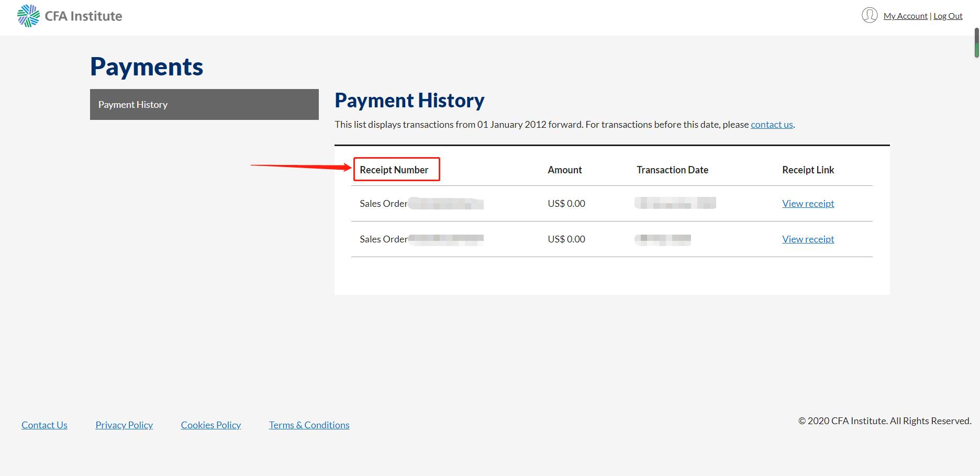Image resolution: width=980 pixels, height=476 pixels.
Task: Click the Receipt Number column header
Action: [394, 170]
